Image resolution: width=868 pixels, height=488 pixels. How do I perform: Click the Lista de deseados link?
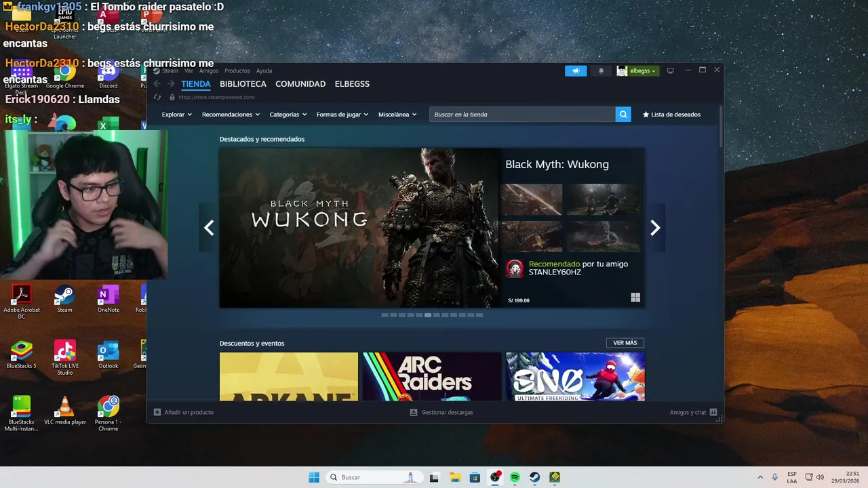(x=672, y=115)
